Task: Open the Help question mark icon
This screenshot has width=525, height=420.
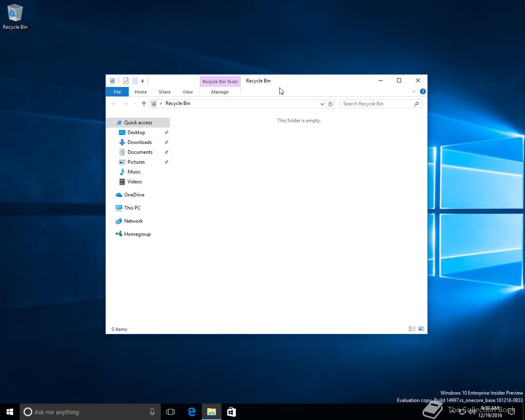Action: click(x=422, y=91)
